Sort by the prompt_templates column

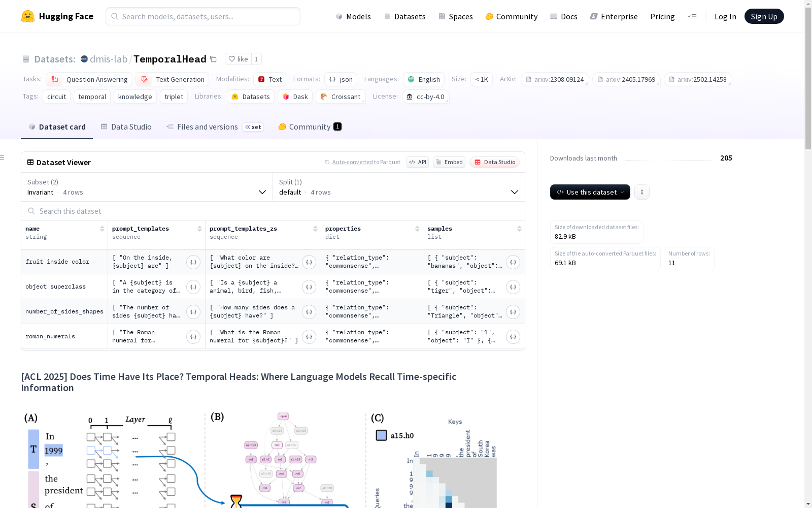(199, 229)
